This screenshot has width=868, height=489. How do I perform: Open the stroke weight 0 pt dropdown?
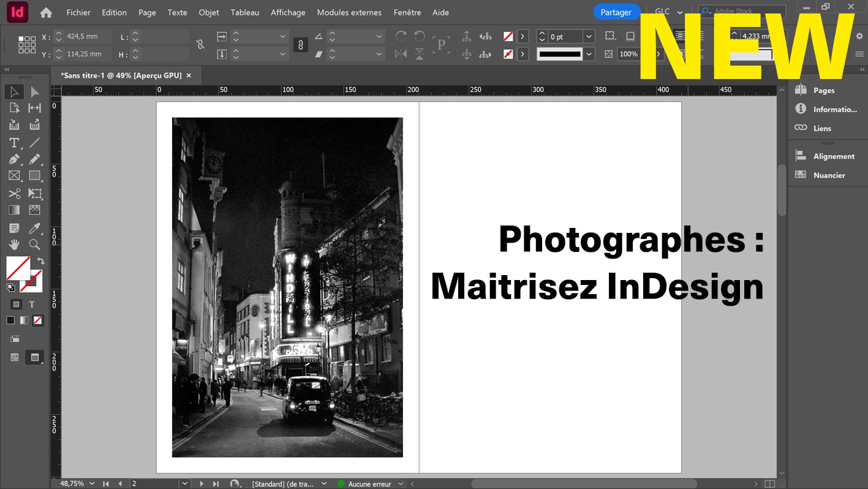(589, 37)
